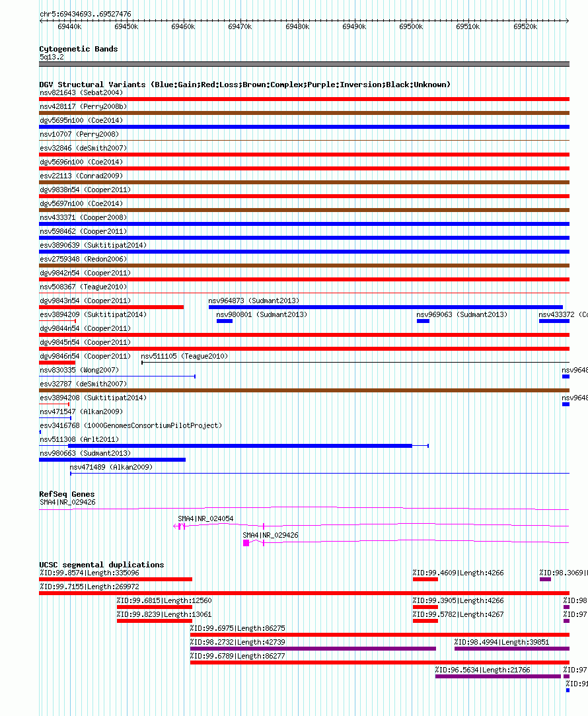This screenshot has width=588, height=716.
Task: Click the blue nsv964873 variant bar
Action: [386, 307]
